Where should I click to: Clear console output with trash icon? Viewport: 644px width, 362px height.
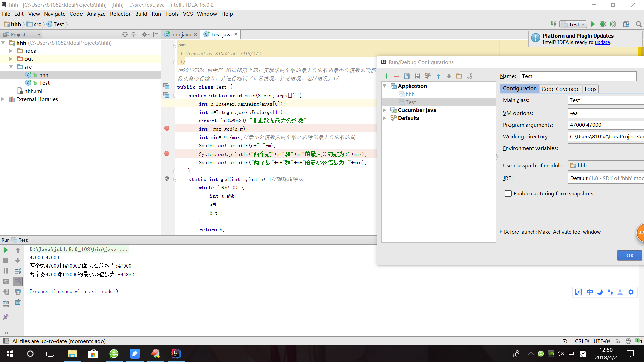pyautogui.click(x=18, y=302)
